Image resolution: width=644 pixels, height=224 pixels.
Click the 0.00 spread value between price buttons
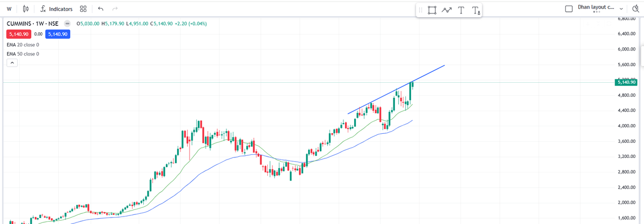click(38, 34)
